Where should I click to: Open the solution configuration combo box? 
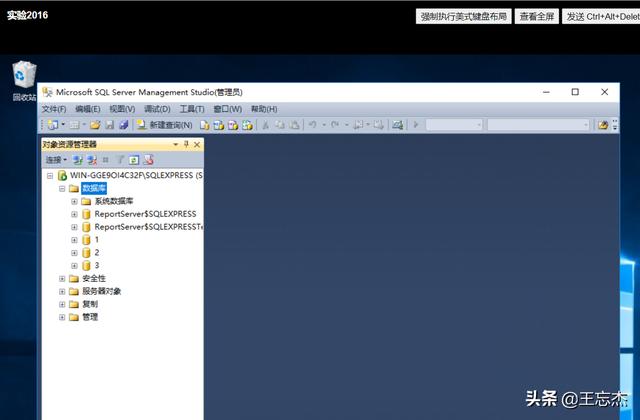coord(454,124)
